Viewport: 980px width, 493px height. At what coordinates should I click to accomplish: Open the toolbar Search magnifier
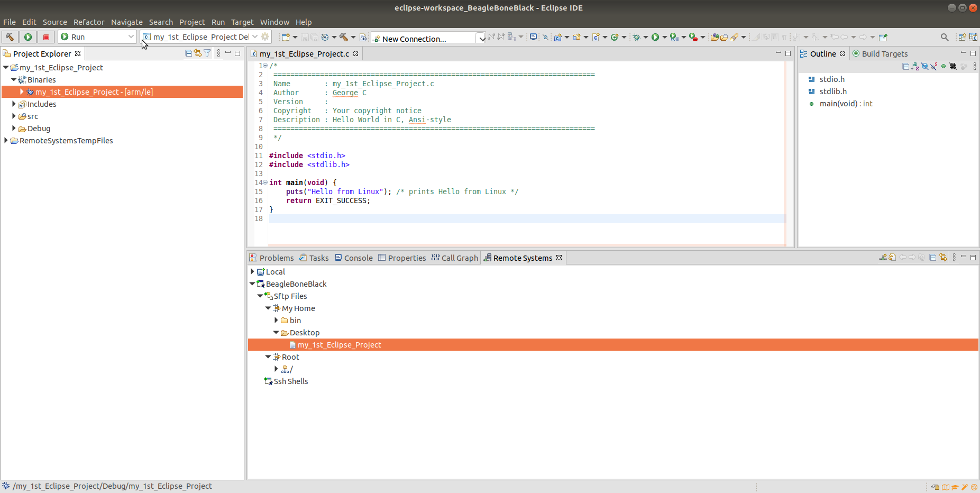[x=945, y=37]
